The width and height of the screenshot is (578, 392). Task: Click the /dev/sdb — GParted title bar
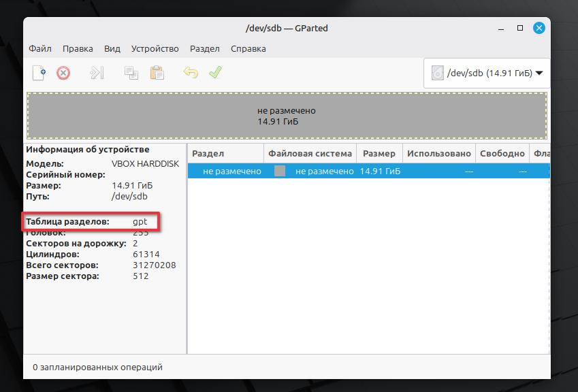[x=287, y=29]
